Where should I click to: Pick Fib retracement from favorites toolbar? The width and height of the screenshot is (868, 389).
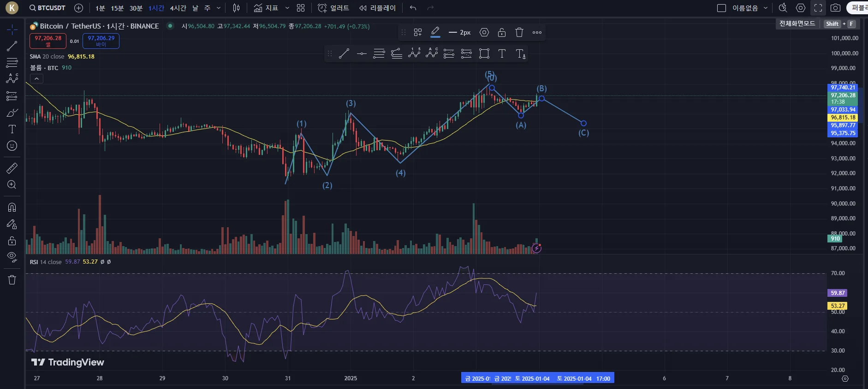click(379, 54)
